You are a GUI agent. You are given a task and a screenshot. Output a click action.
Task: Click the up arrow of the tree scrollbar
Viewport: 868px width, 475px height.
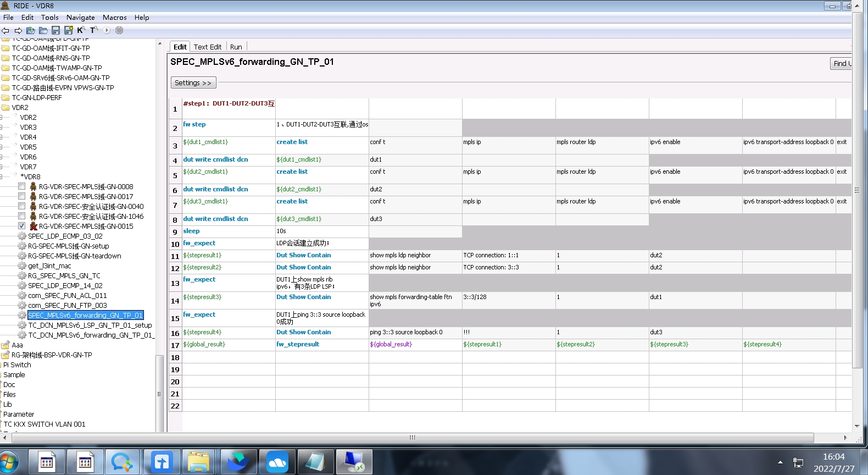[159, 43]
